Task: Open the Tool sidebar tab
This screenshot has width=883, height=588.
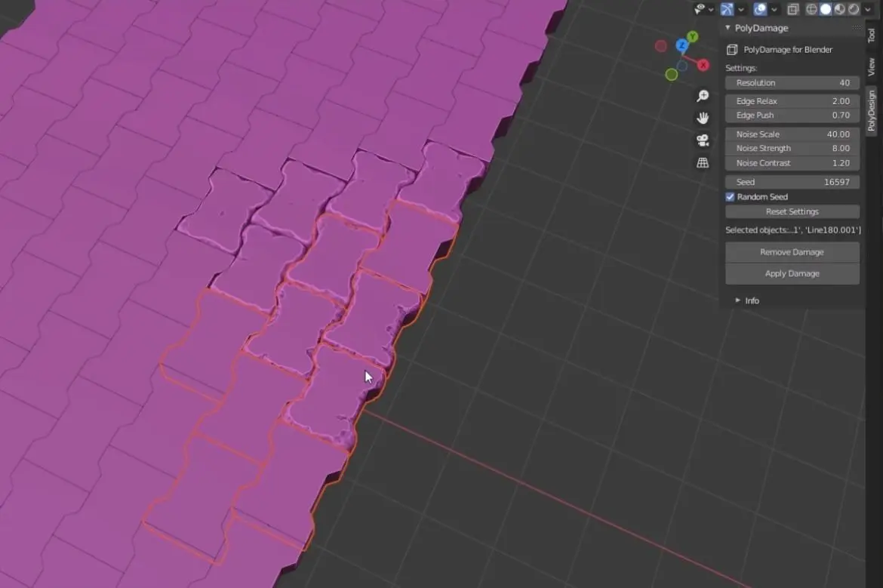Action: click(872, 35)
